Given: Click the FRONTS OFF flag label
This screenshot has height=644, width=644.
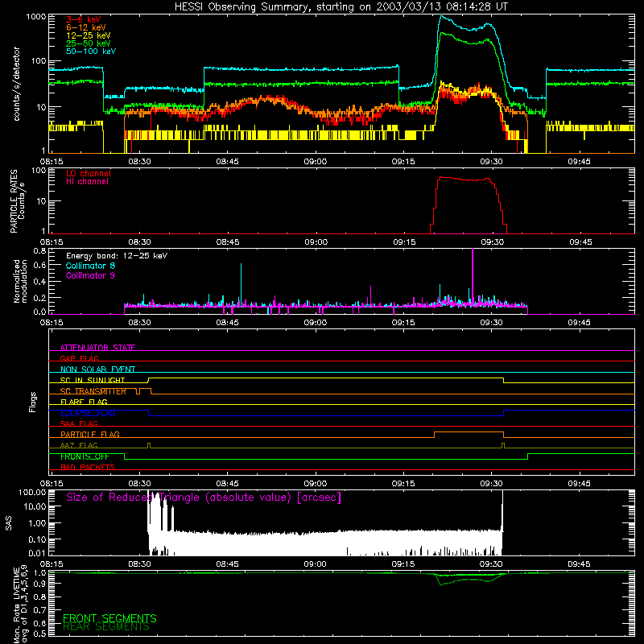Looking at the screenshot, I should coord(85,456).
